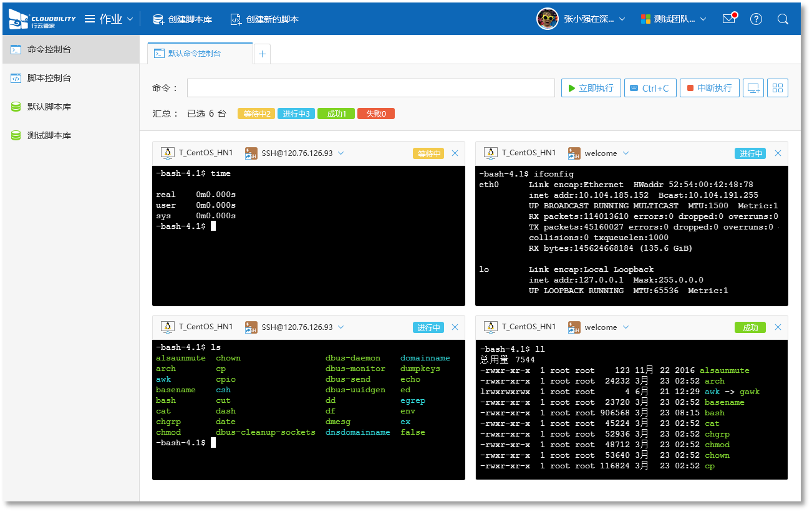Expand the 作业 menu dropdown

pos(110,19)
